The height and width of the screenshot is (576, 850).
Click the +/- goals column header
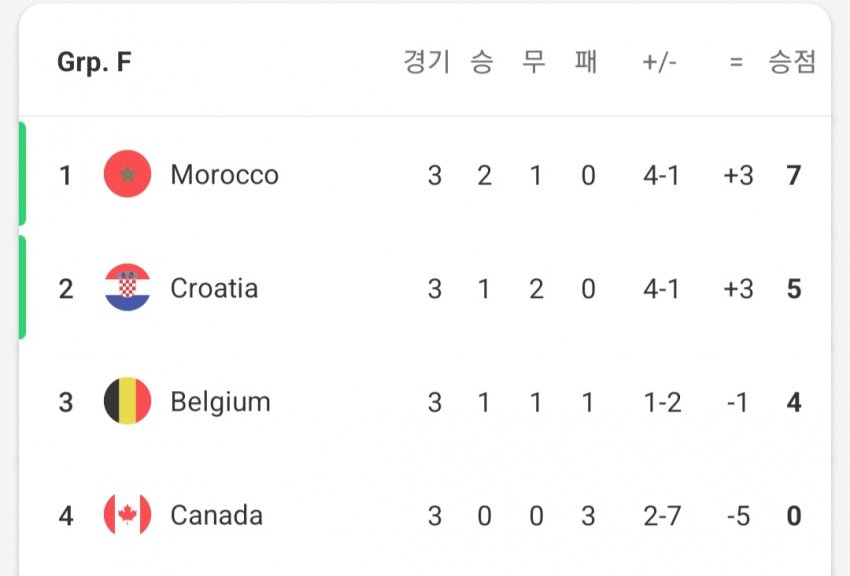coord(660,62)
